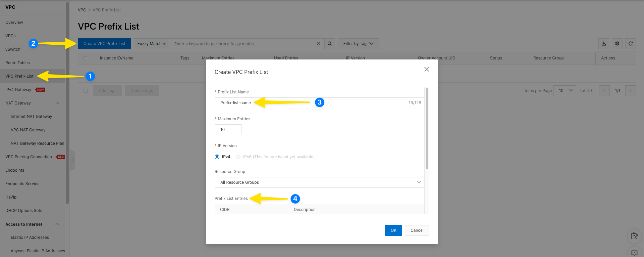Screen dimensions: 644x257
Task: Click the chat support icon at bottom right
Action: 634,253
